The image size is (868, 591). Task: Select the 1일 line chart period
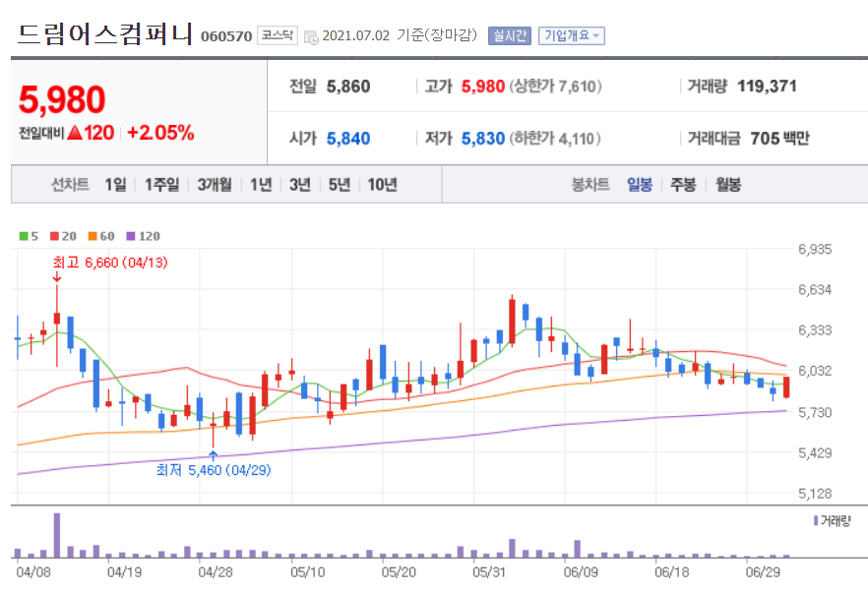(x=115, y=184)
